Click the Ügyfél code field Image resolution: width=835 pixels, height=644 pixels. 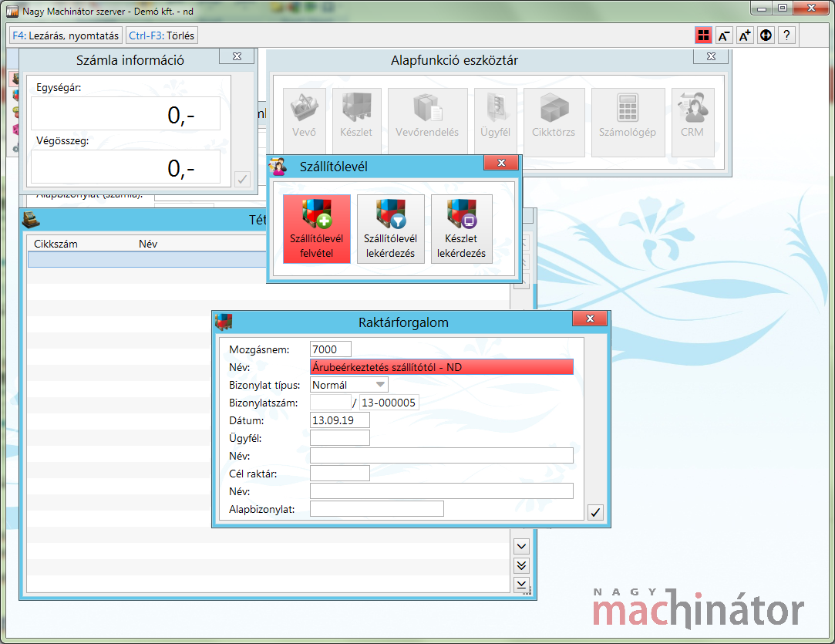[x=339, y=438]
